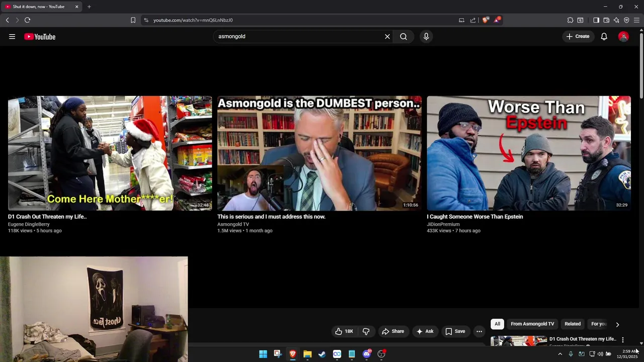644x362 pixels.
Task: Select the 'For you' filter chip
Action: click(599, 324)
